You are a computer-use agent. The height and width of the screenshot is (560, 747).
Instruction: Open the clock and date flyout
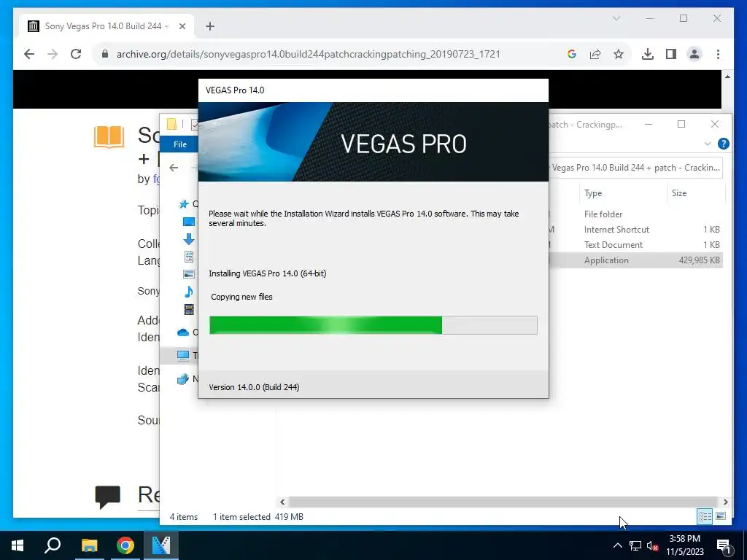[685, 545]
